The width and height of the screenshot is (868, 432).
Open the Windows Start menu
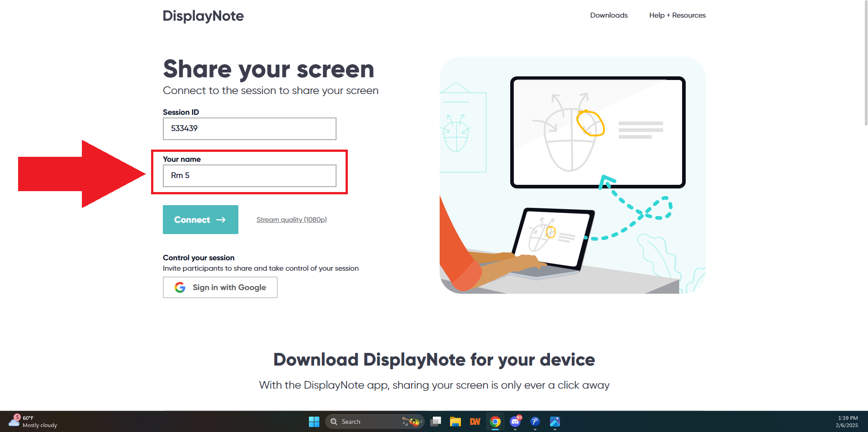coord(314,422)
